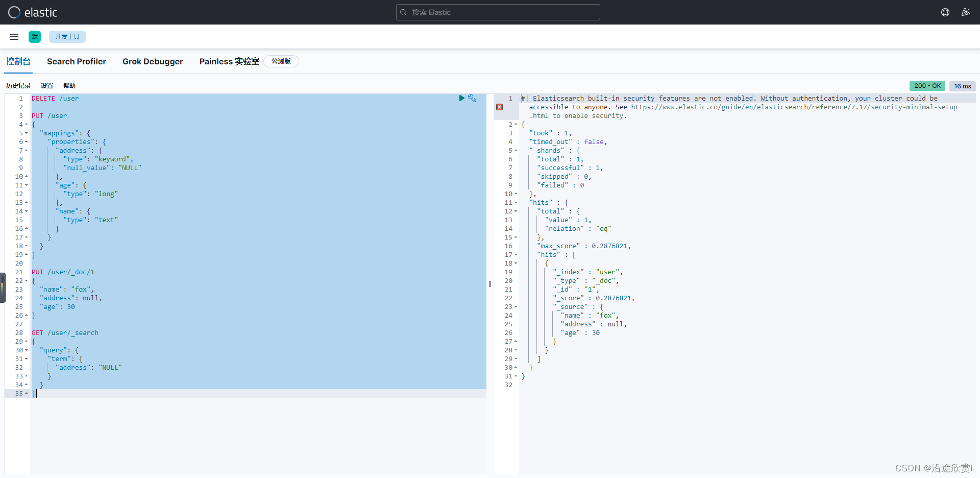Viewport: 980px width, 478px height.
Task: Click the "type": "text" line
Action: 90,220
